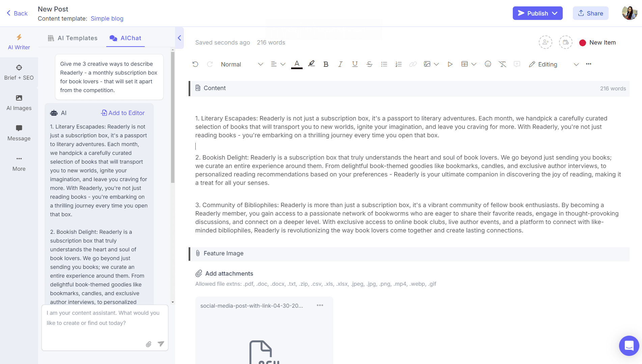
Task: Open the font color tool
Action: click(297, 64)
